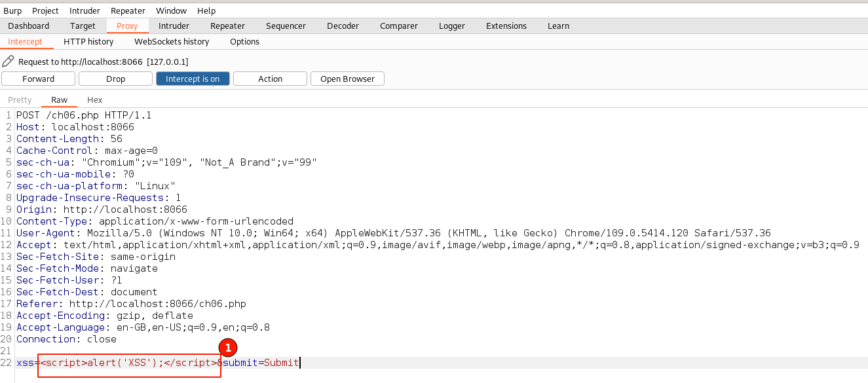Forward the intercepted request
Screen dimensions: 868x383
pos(39,79)
